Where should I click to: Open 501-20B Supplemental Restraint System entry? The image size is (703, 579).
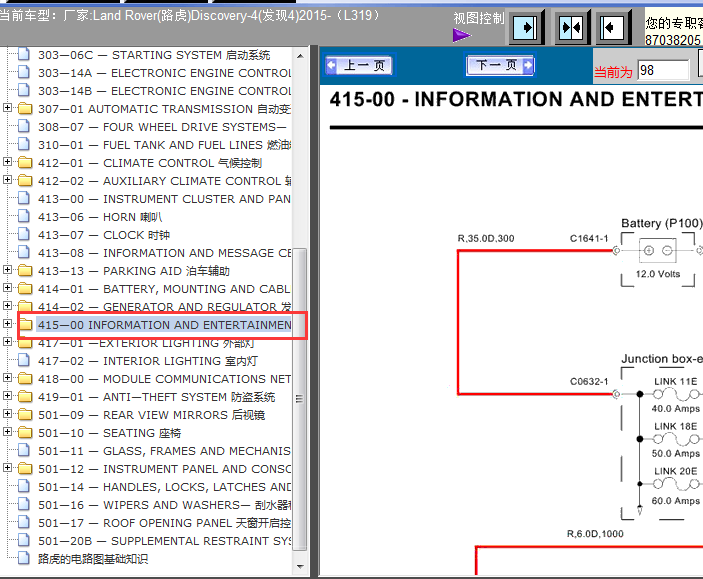tap(164, 541)
